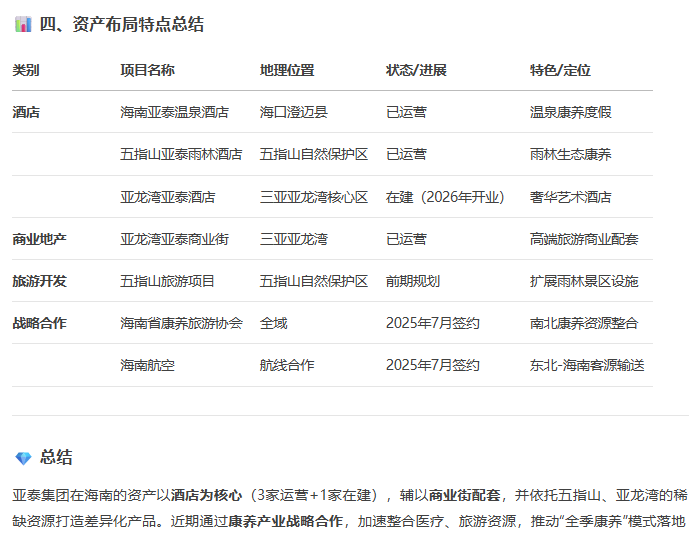Select the column header 类别
This screenshot has height=535, width=694.
[x=26, y=70]
